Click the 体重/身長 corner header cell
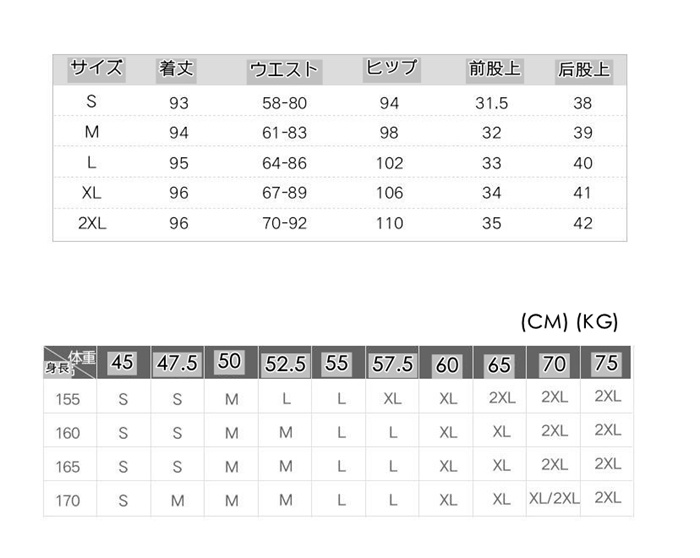This screenshot has height=558, width=700. point(70,362)
